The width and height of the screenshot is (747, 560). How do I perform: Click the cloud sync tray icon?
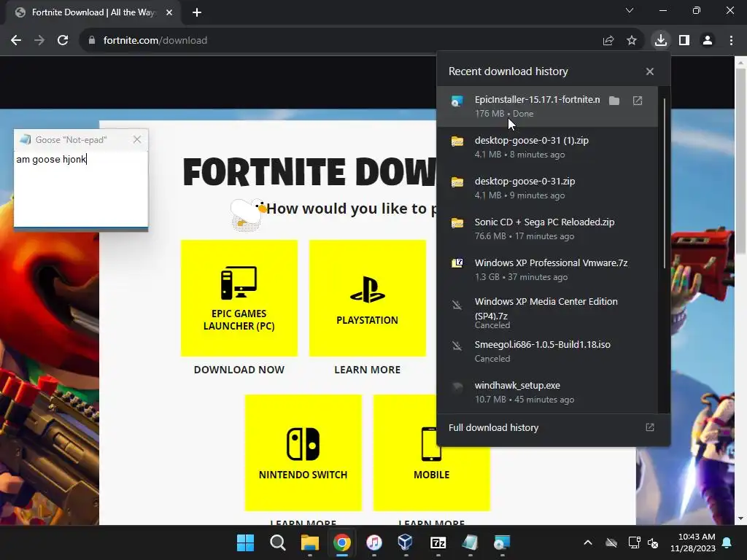coord(611,542)
